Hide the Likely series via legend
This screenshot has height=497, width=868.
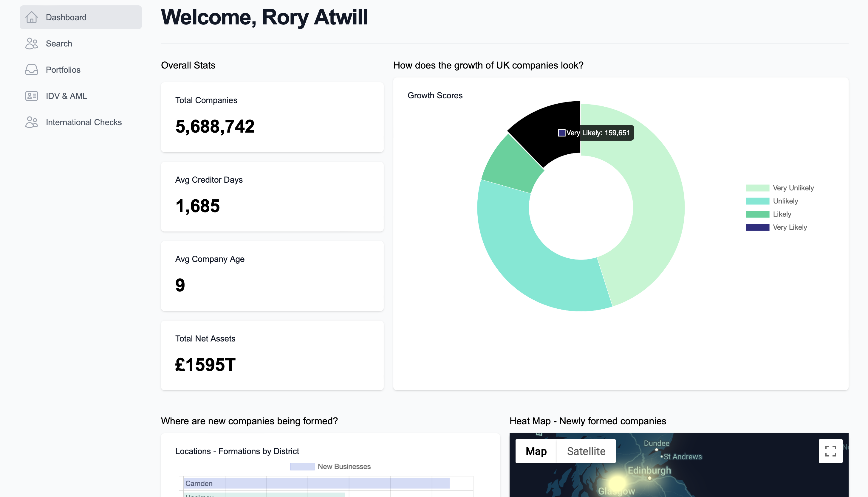(757, 214)
